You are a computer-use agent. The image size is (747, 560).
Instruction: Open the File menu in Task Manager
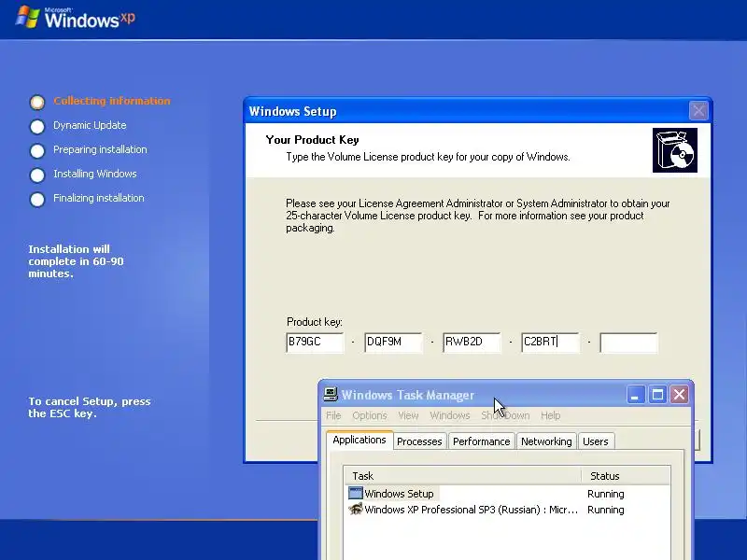pos(333,415)
